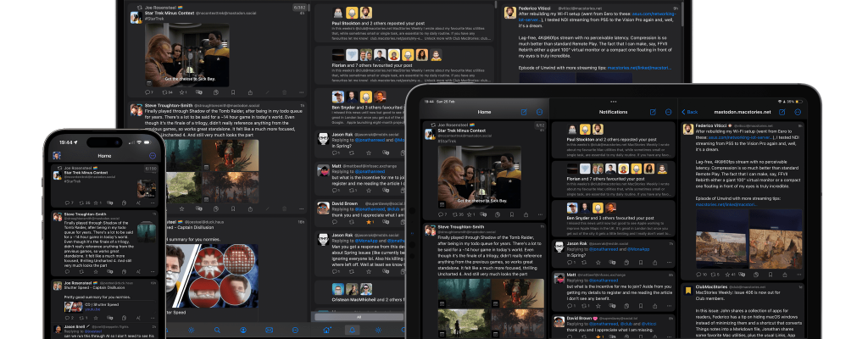Click search icon in Mac bottom bar

pos(216,329)
